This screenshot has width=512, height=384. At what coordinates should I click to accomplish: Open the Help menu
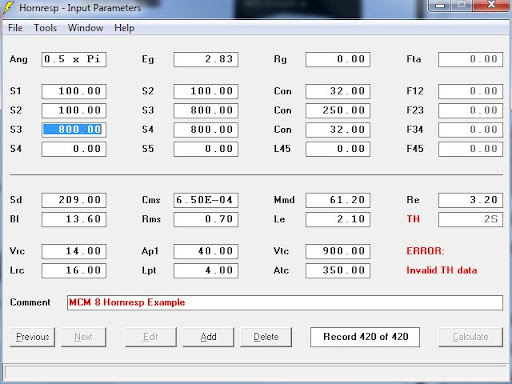tap(124, 28)
